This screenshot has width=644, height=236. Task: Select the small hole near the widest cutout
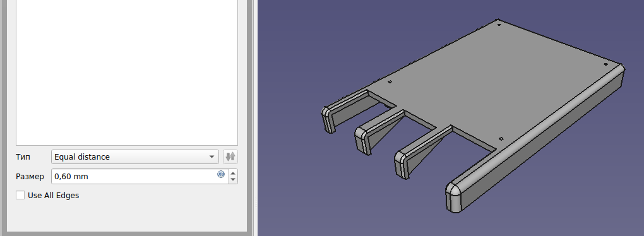[501, 139]
